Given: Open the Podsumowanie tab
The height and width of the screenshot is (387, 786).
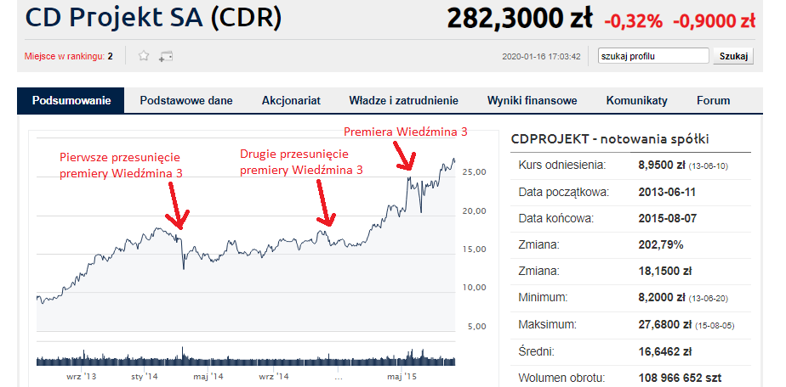Looking at the screenshot, I should [71, 101].
